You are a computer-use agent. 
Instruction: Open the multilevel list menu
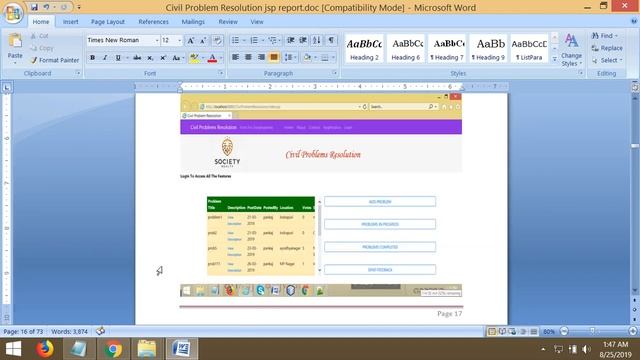click(x=273, y=40)
